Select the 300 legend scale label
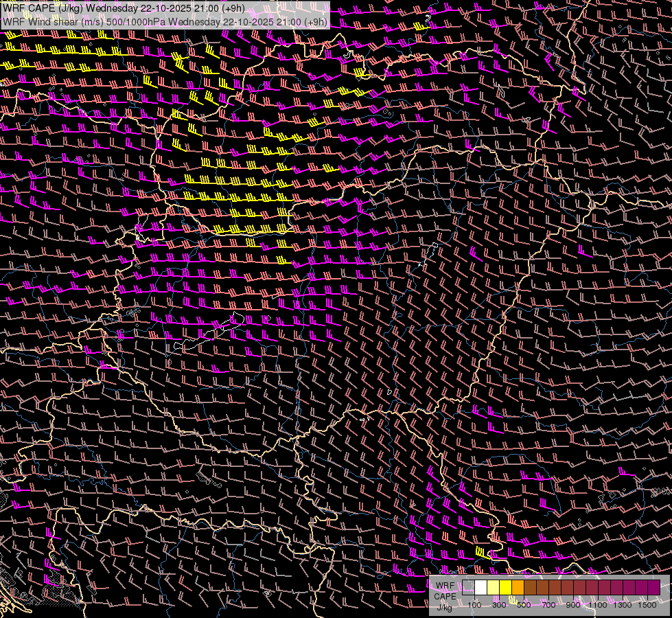 point(499,605)
